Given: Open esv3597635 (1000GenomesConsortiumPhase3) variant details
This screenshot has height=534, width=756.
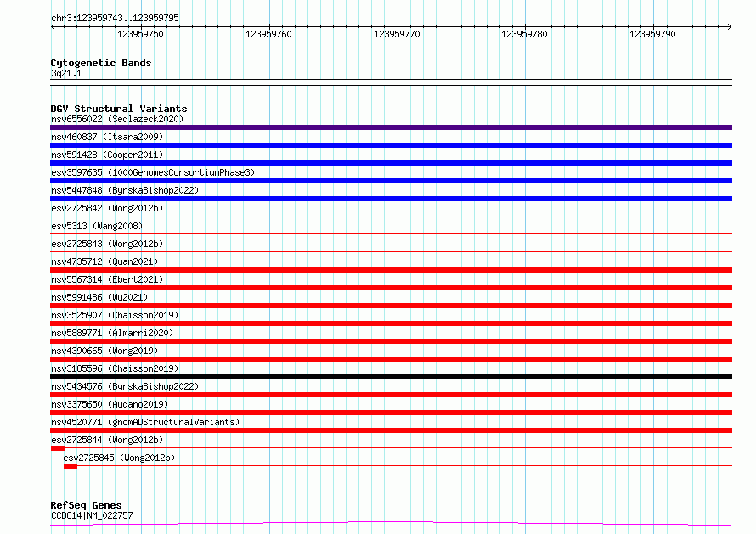Looking at the screenshot, I should point(153,172).
